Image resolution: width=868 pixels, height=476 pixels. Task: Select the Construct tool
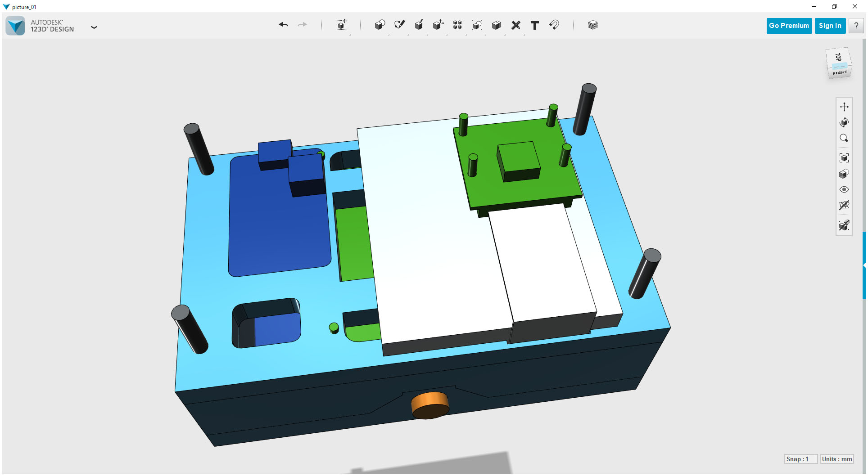419,25
